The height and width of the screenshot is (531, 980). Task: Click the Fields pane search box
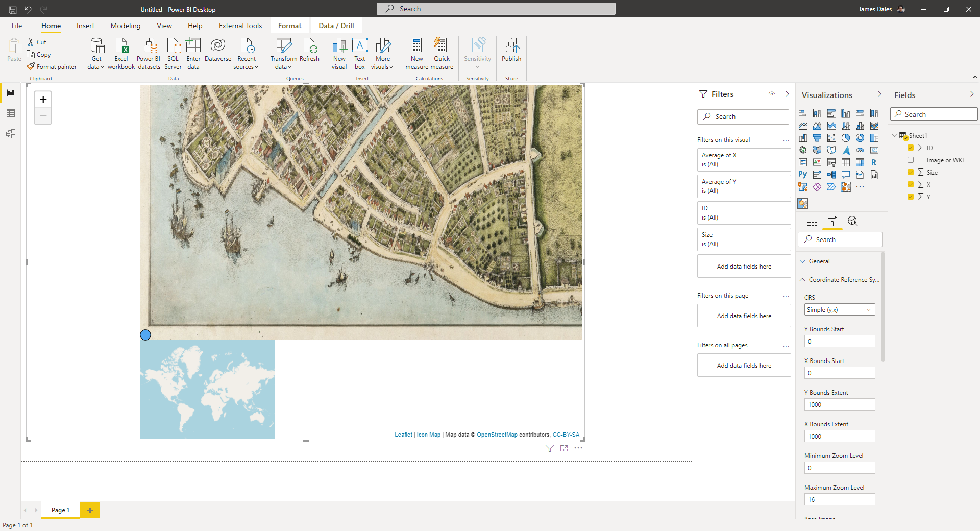click(934, 114)
